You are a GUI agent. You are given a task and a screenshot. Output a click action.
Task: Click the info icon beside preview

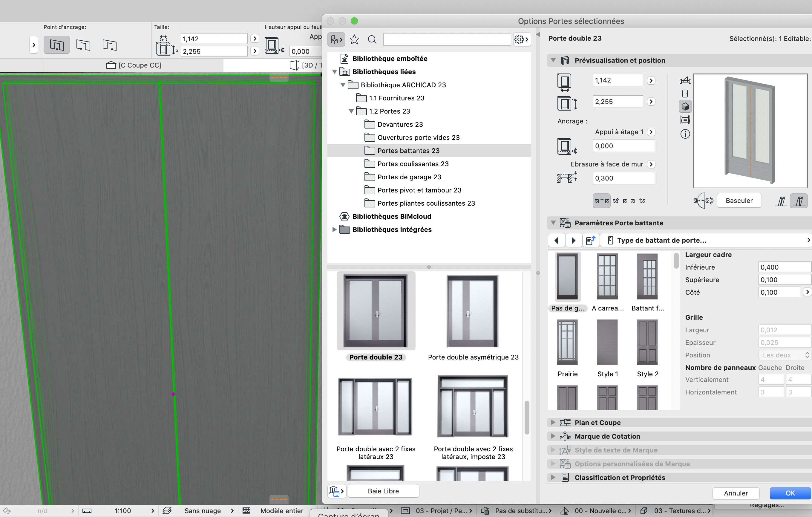click(685, 134)
